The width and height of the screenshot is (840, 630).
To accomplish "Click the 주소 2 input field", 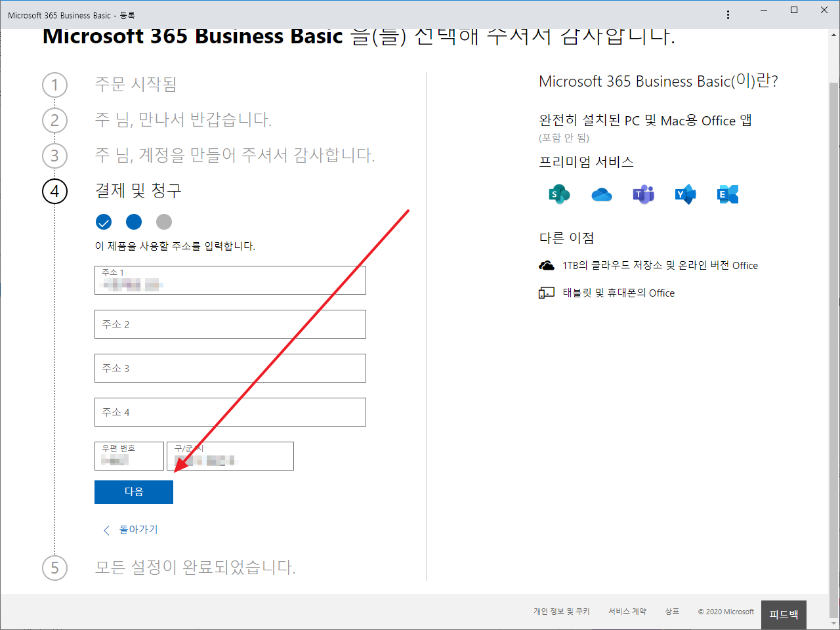I will (230, 324).
